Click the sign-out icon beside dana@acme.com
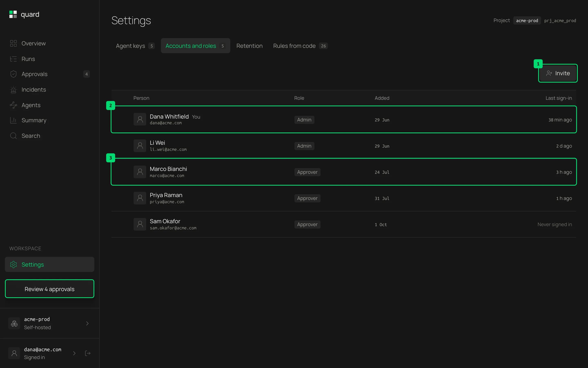Screen dimensions: 588x368 click(88, 353)
